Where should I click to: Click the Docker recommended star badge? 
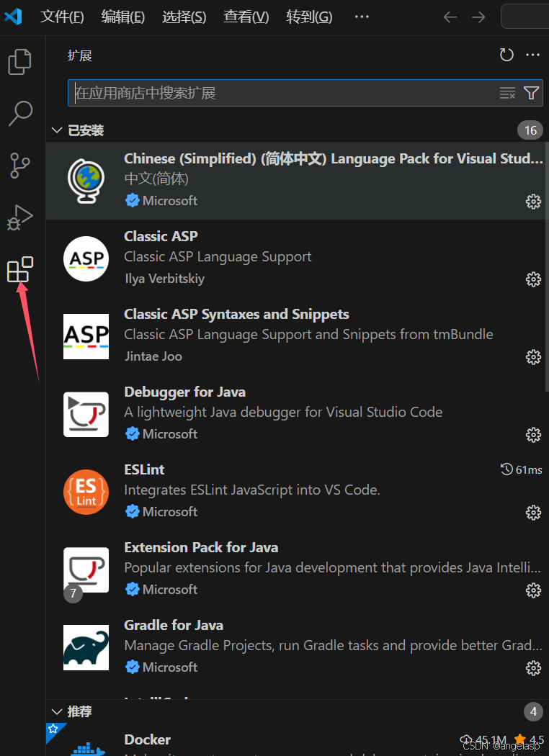(x=53, y=729)
